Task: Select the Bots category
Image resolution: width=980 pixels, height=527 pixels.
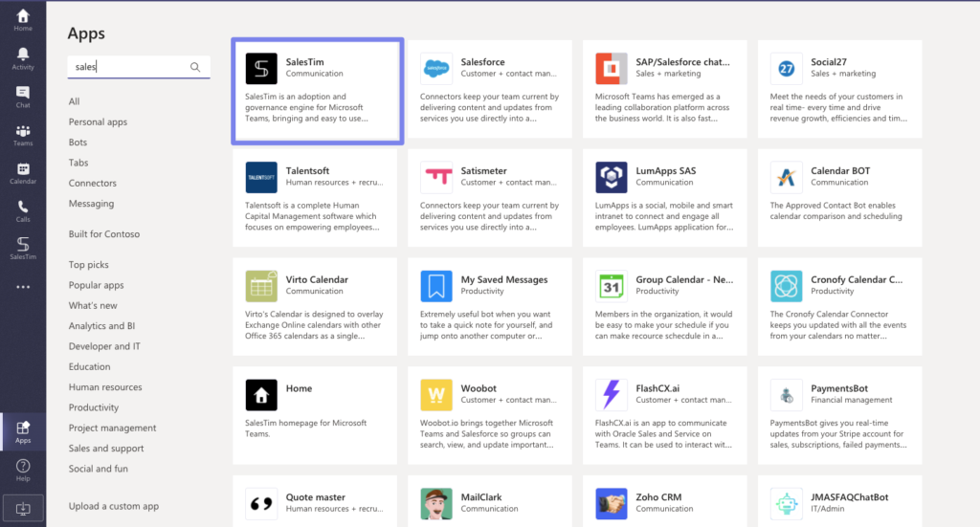Action: coord(78,143)
